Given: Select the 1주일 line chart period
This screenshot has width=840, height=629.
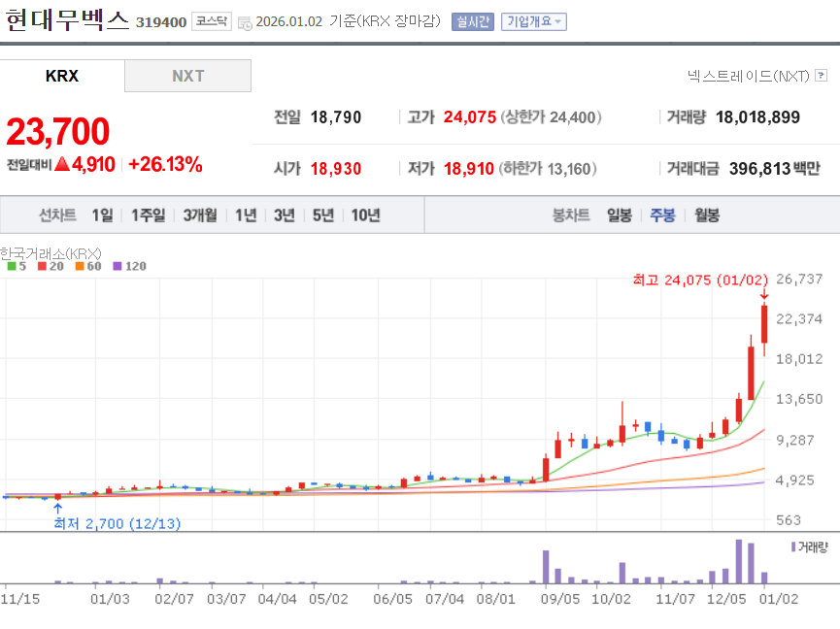Looking at the screenshot, I should 149,215.
